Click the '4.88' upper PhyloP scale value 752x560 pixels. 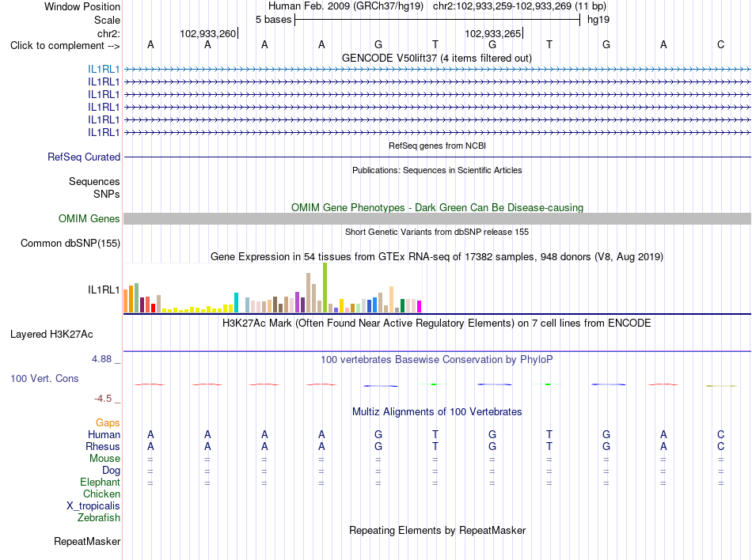[x=101, y=359]
